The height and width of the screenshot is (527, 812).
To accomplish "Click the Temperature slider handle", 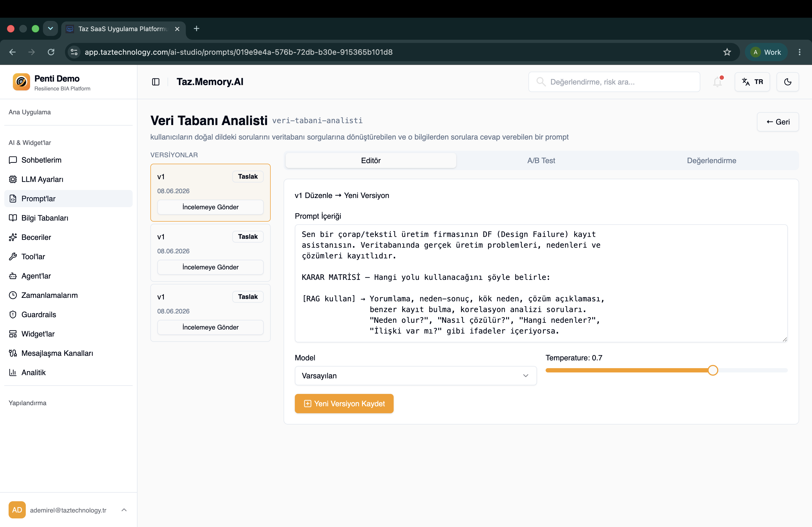I will point(713,370).
